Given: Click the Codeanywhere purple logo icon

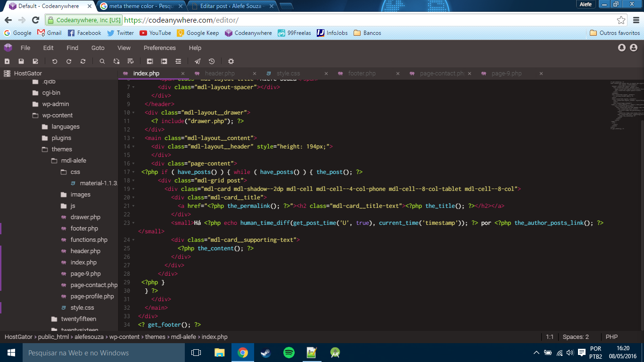Looking at the screenshot, I should pyautogui.click(x=8, y=48).
